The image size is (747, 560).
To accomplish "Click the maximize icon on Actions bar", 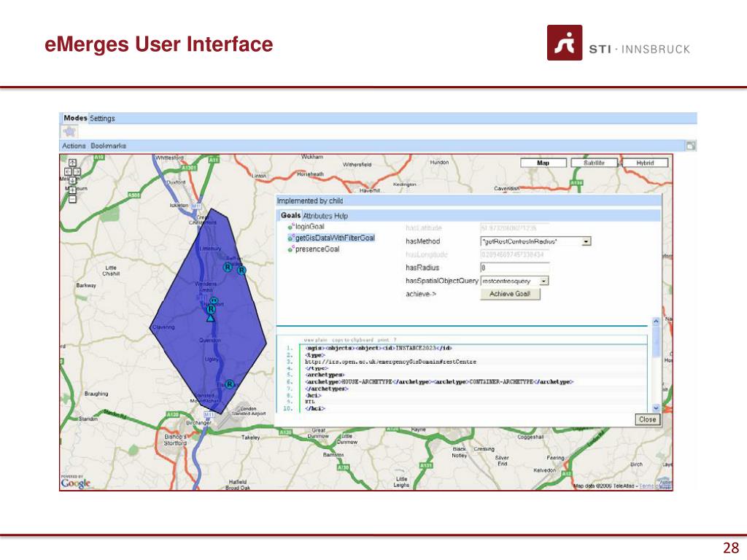I will pos(690,146).
